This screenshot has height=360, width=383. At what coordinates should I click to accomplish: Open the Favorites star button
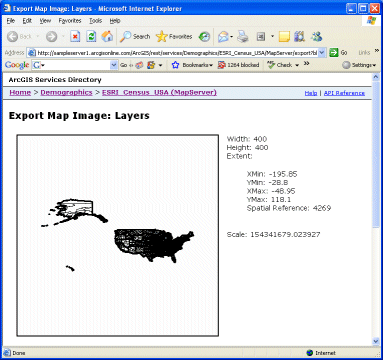[174, 37]
